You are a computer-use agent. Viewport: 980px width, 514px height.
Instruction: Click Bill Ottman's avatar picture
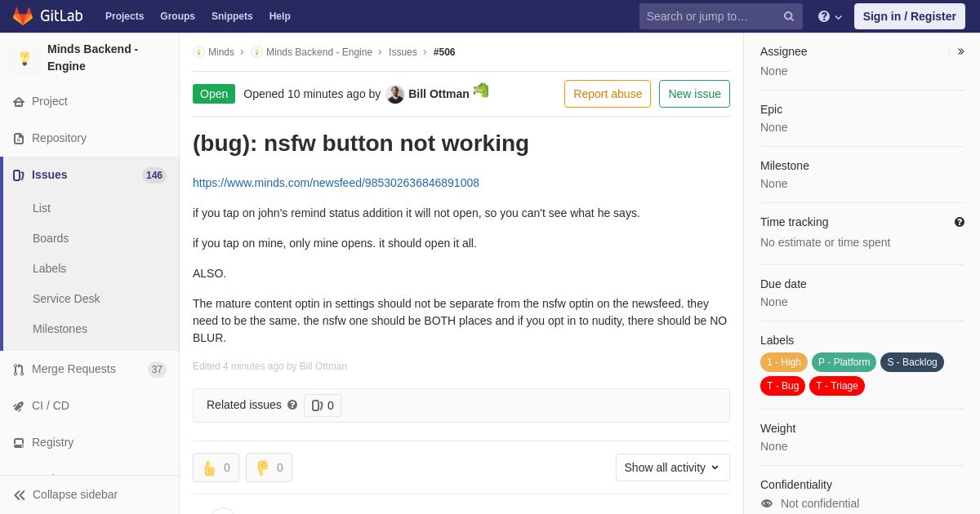395,94
